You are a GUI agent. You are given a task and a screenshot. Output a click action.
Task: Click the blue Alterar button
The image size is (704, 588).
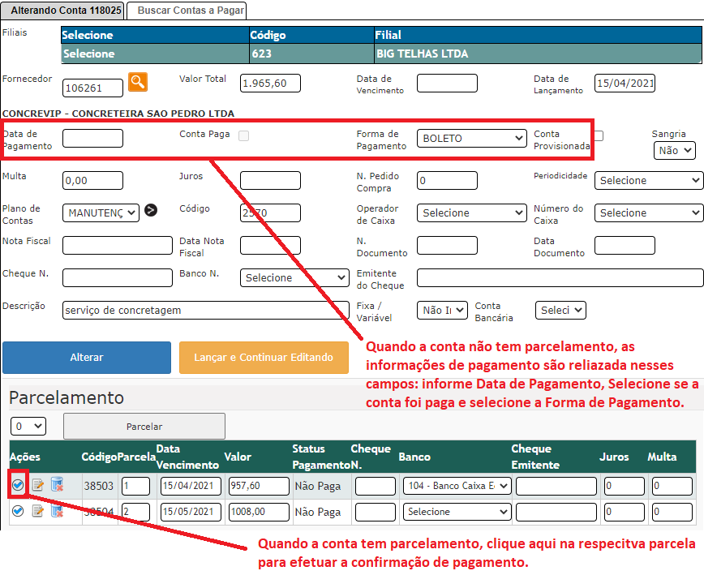tap(87, 358)
